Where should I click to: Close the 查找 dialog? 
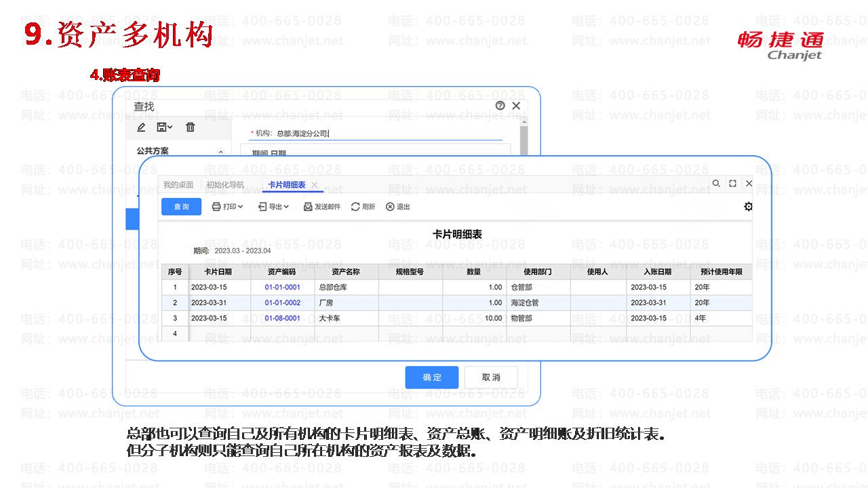(516, 106)
